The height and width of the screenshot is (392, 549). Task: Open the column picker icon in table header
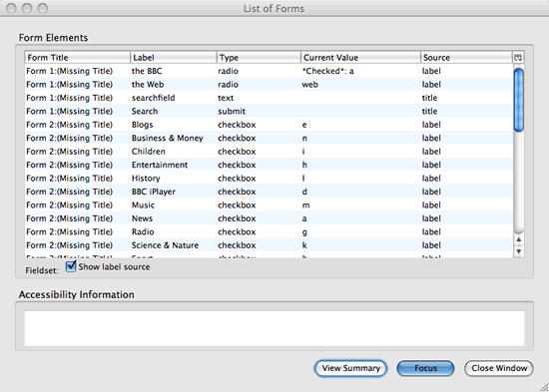coord(518,58)
